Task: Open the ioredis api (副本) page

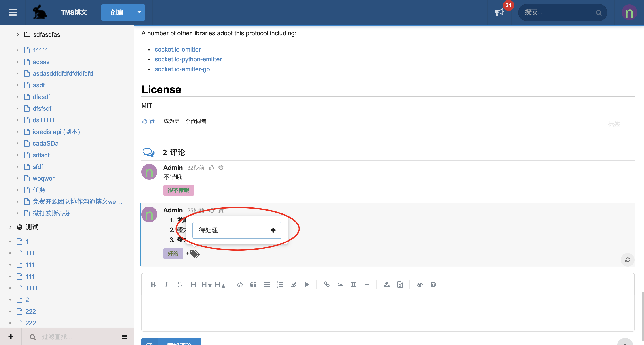Action: click(56, 132)
